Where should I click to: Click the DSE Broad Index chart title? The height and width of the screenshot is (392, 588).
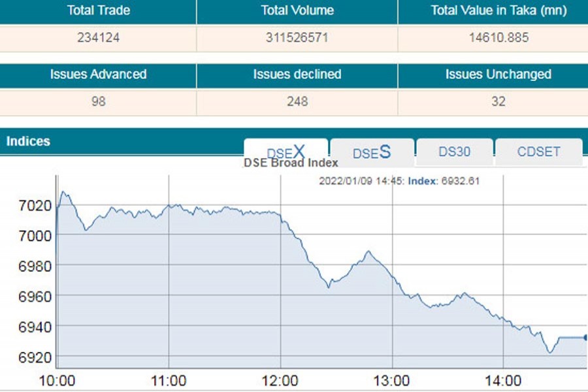click(291, 163)
